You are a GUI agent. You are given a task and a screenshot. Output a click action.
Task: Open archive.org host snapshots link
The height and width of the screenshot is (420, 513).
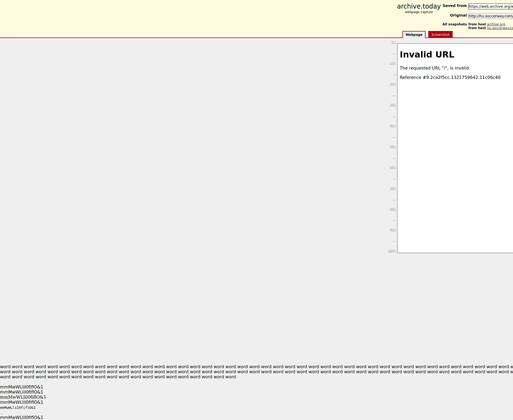[496, 24]
